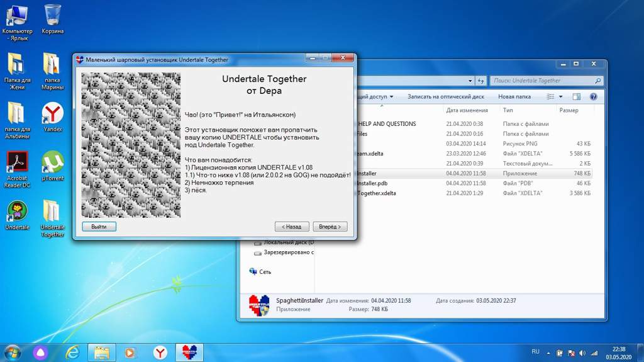Launch the Undertale game desktop shortcut

pyautogui.click(x=17, y=215)
